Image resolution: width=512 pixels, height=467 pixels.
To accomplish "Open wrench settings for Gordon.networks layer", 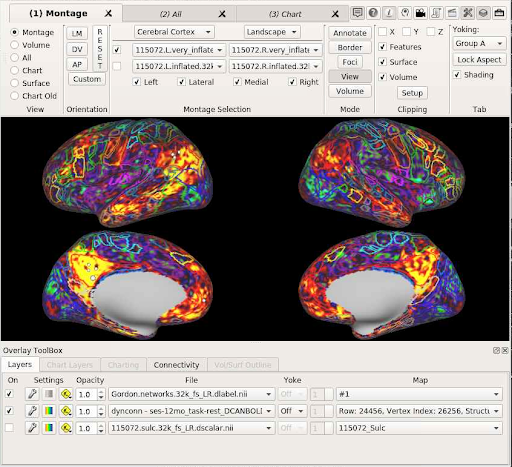I will [x=32, y=394].
